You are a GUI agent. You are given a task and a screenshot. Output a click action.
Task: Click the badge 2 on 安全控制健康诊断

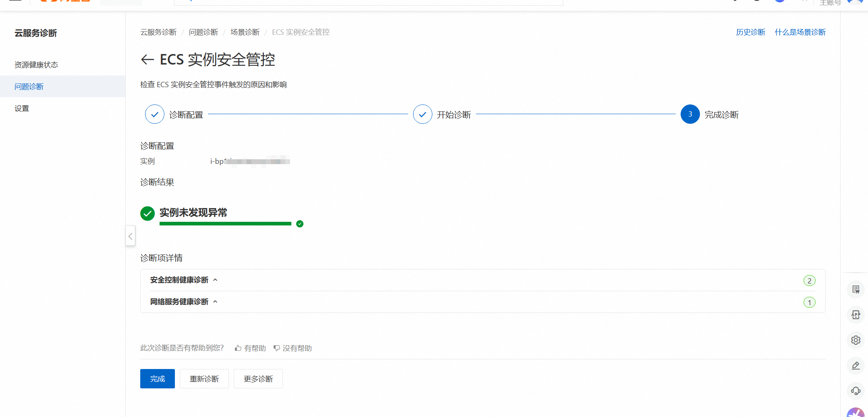pos(810,280)
